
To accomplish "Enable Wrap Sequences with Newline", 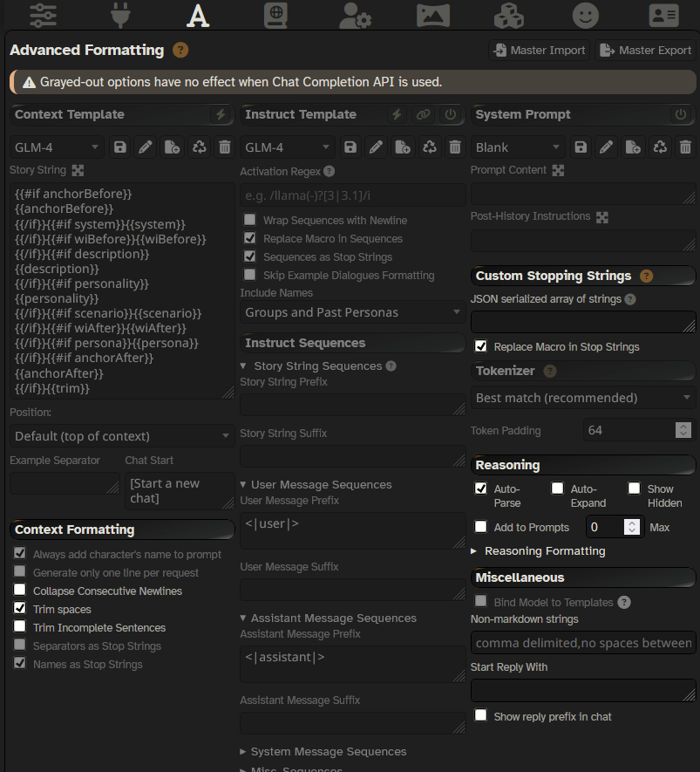I will pos(250,221).
